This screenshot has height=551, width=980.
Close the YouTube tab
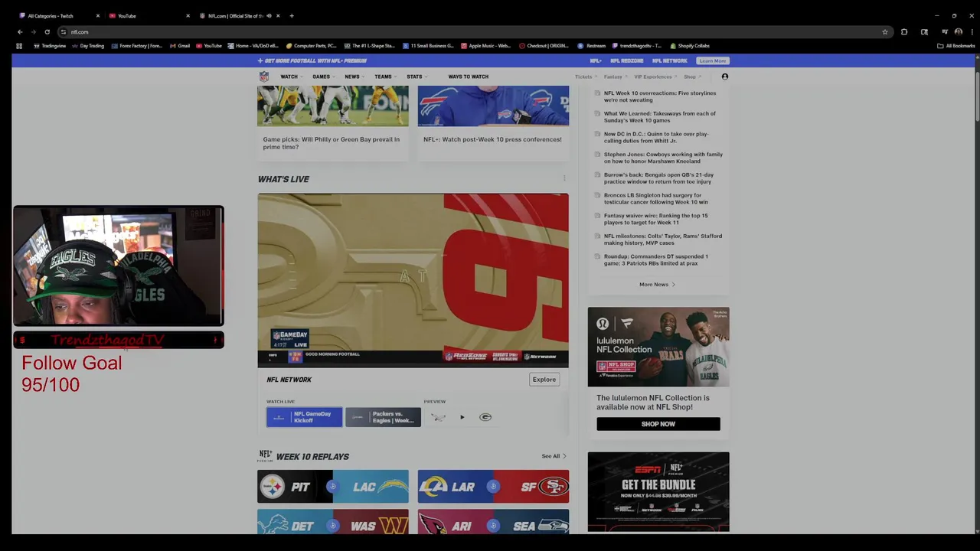point(188,16)
